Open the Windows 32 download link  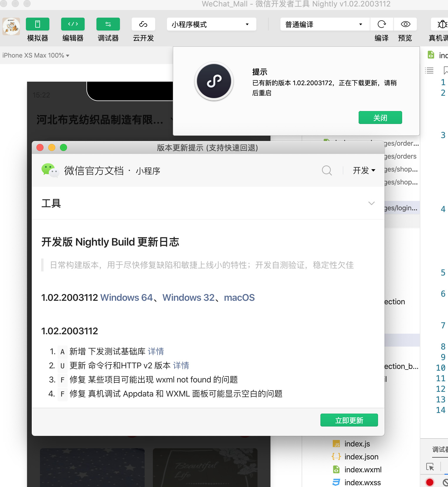(188, 298)
